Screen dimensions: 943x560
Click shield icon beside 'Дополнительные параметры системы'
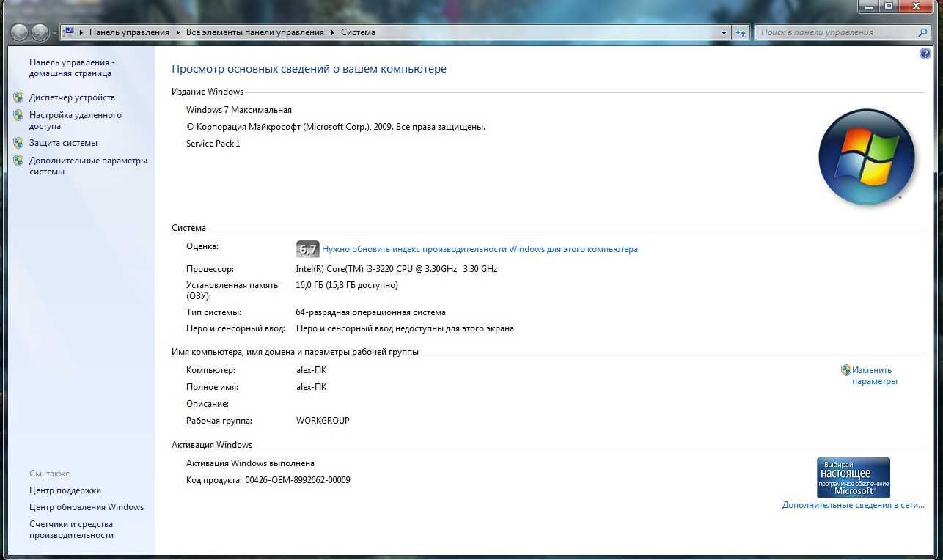pyautogui.click(x=18, y=161)
